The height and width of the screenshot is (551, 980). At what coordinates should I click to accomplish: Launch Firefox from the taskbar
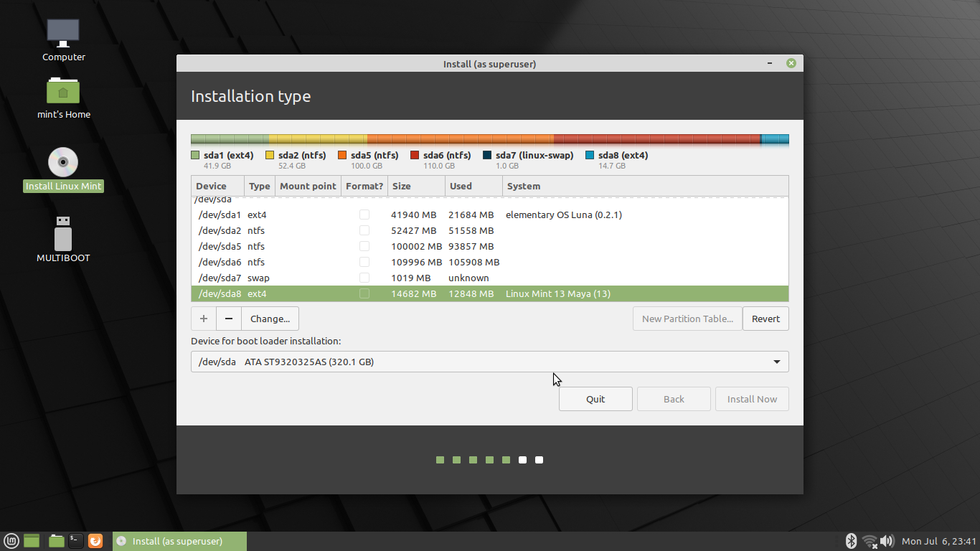(95, 540)
